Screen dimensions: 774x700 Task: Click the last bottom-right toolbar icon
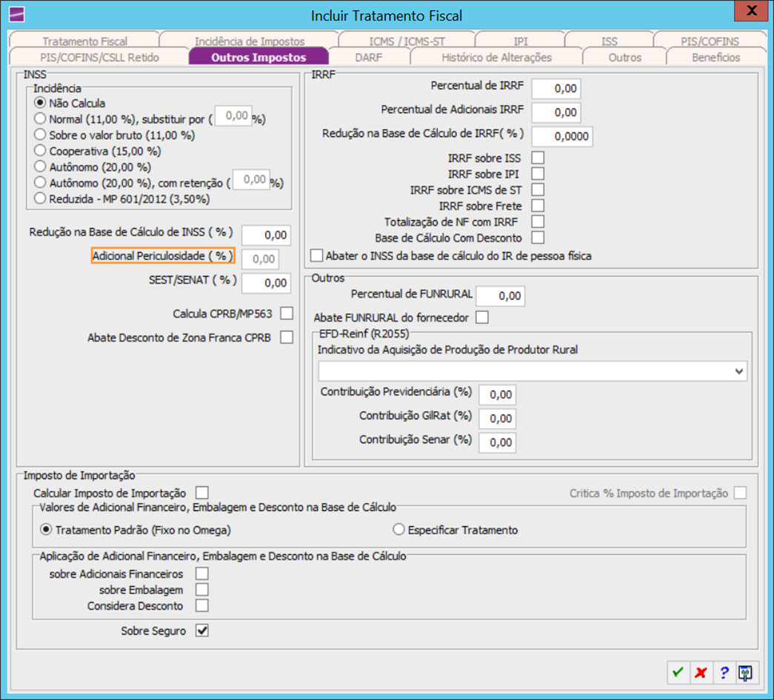point(745,673)
